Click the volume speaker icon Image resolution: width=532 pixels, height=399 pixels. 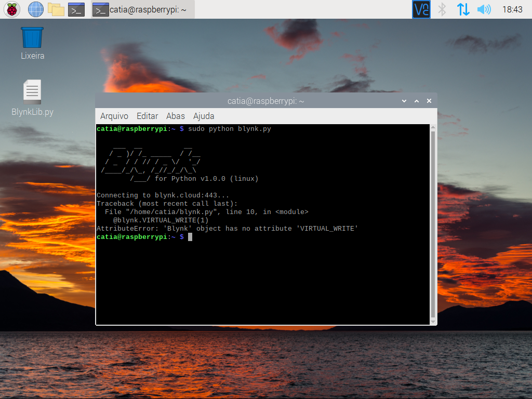[484, 9]
